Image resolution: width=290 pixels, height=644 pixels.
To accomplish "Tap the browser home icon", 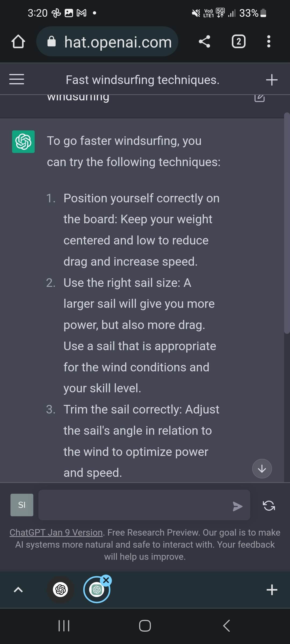I will coord(18,42).
